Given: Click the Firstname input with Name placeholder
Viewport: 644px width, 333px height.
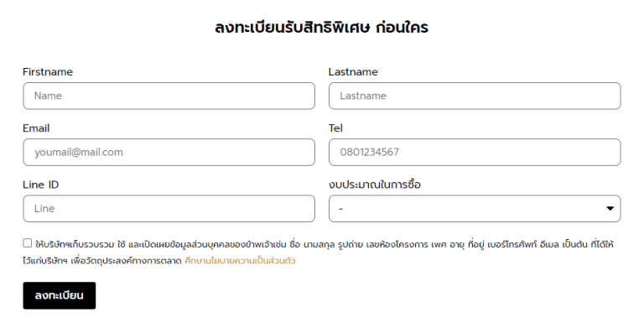Looking at the screenshot, I should pyautogui.click(x=169, y=96).
